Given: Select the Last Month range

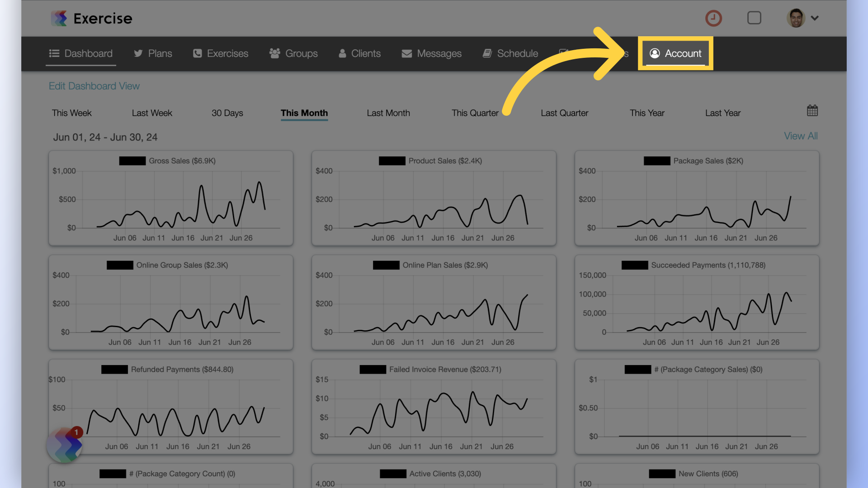Looking at the screenshot, I should pyautogui.click(x=388, y=113).
